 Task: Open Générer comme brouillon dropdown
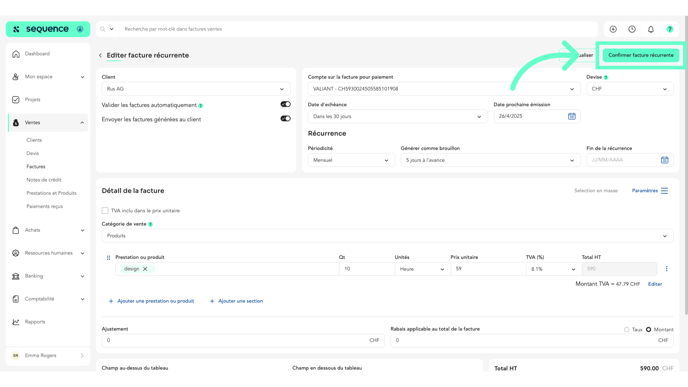click(490, 160)
